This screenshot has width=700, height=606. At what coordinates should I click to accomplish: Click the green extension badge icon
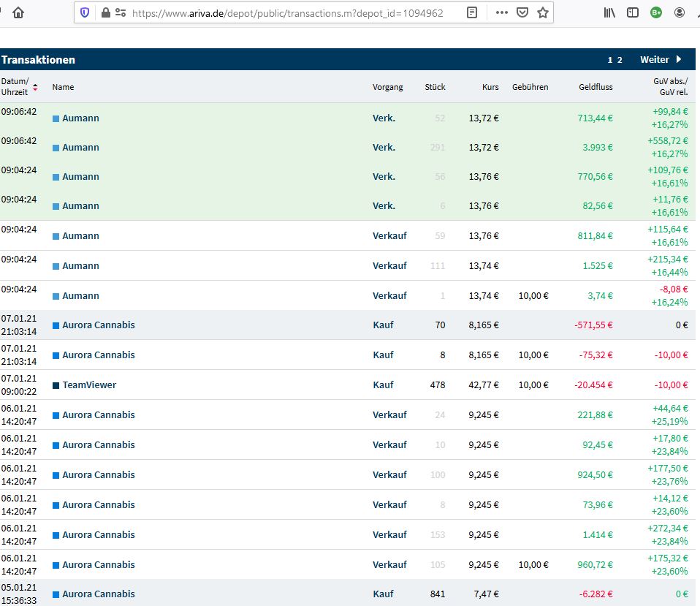(x=656, y=12)
